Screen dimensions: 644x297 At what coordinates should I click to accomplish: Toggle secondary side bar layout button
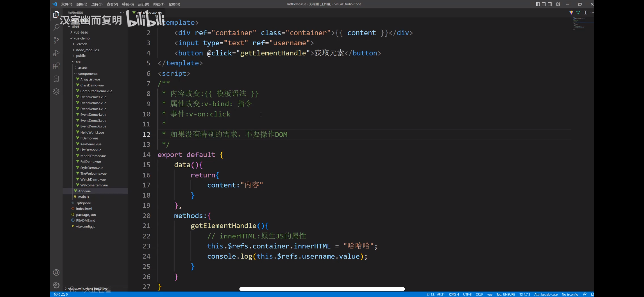click(550, 4)
